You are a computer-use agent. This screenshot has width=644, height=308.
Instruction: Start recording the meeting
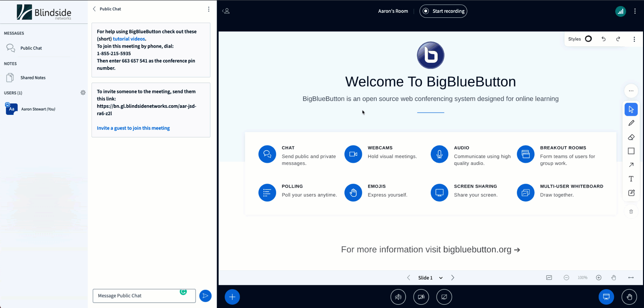pos(443,11)
